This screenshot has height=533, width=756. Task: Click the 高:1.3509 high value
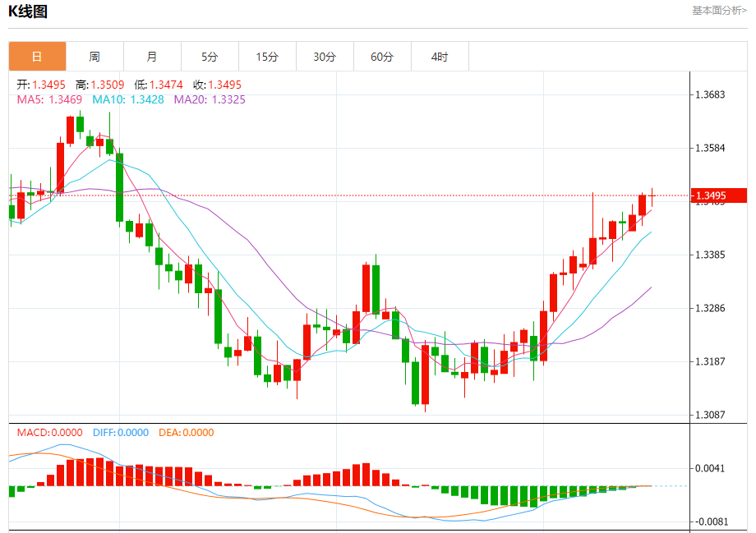point(99,85)
